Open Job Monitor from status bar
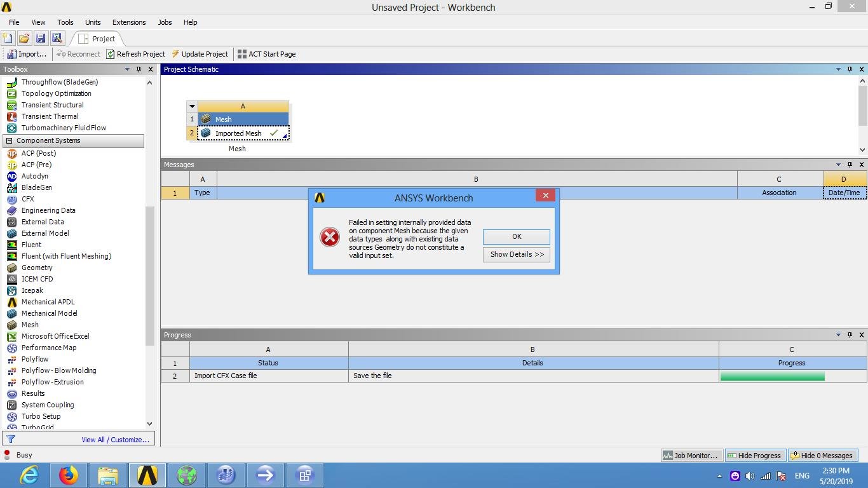This screenshot has width=868, height=488. tap(691, 455)
